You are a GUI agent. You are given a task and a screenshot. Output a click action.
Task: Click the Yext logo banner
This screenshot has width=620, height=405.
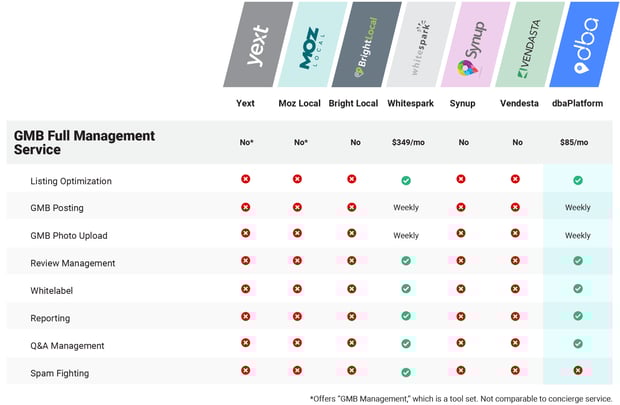258,44
